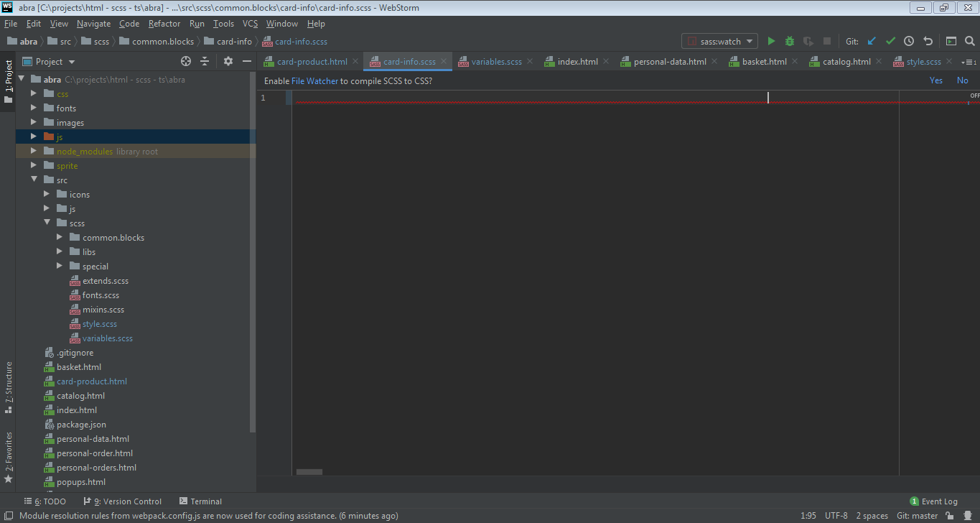This screenshot has height=523, width=980.
Task: Close the style.scss tab
Action: click(x=949, y=62)
